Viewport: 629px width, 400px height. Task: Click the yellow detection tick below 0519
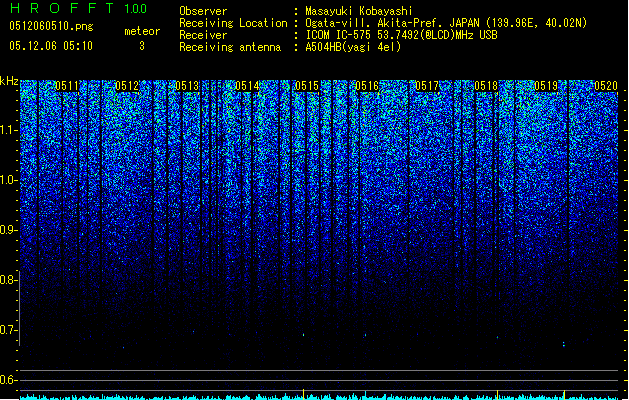coord(564,394)
